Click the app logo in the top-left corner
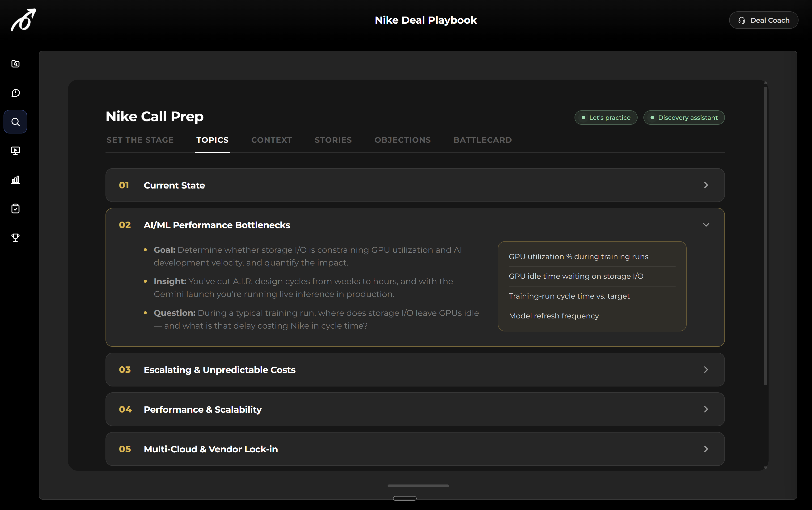 (23, 20)
